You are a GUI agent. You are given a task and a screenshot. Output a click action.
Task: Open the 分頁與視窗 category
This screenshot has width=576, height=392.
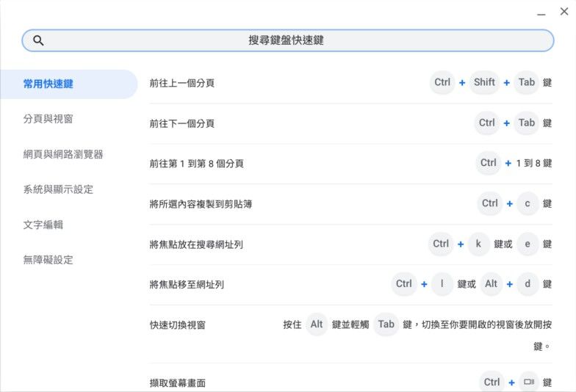pyautogui.click(x=48, y=119)
